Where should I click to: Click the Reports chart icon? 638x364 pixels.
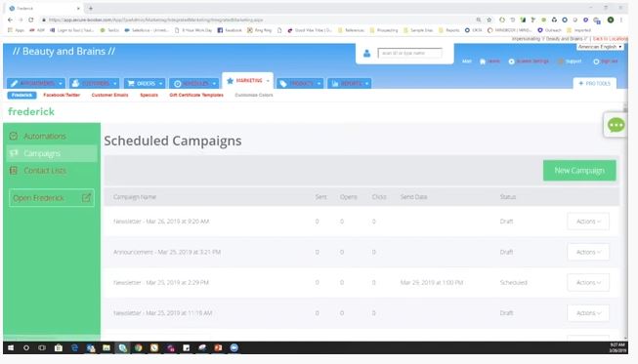335,83
